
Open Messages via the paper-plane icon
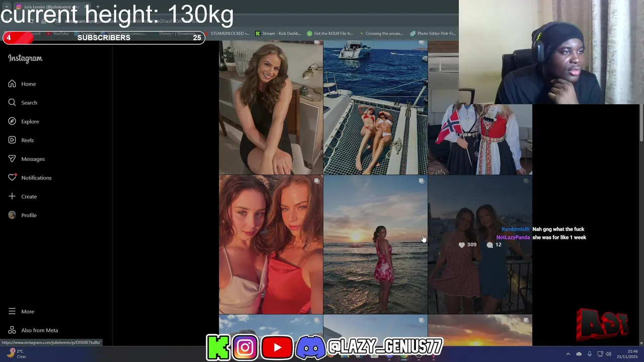coord(12,159)
